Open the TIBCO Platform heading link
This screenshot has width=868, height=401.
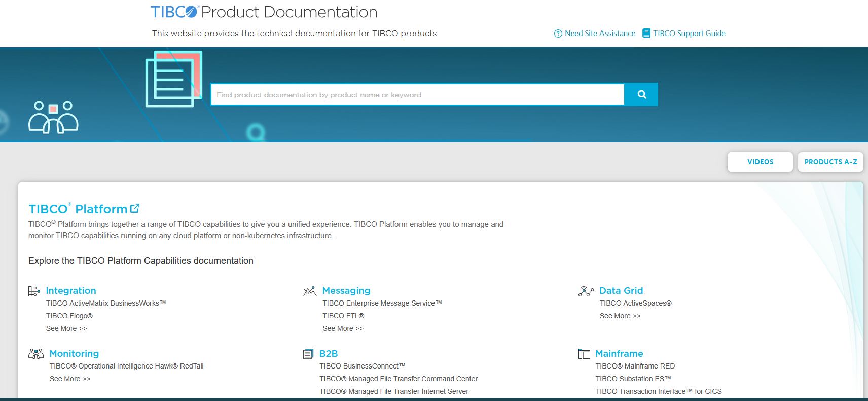78,209
